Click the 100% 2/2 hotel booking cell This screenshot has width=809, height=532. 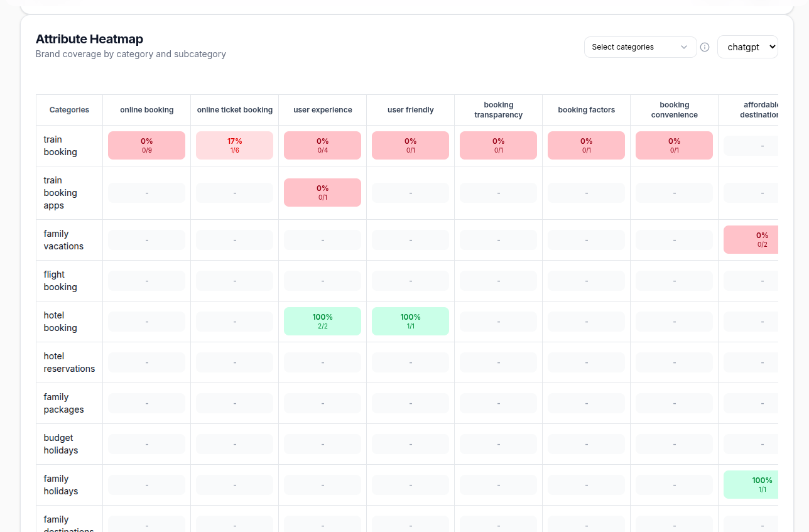click(x=323, y=321)
